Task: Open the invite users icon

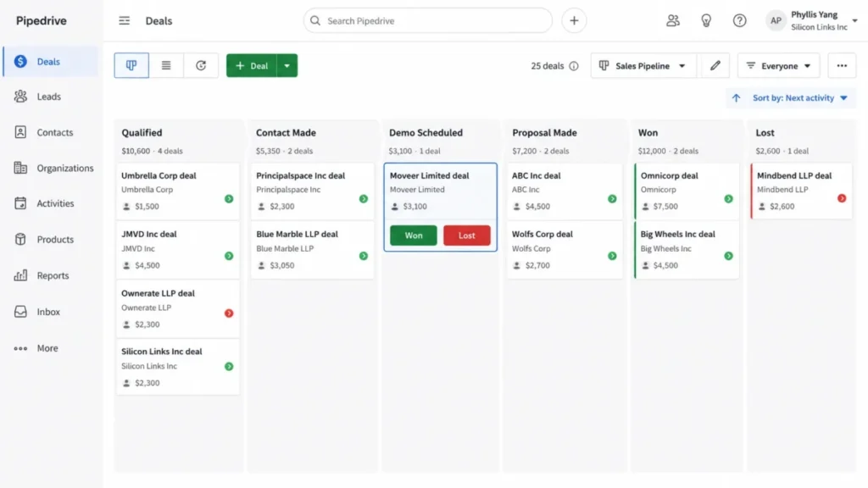Action: point(672,20)
